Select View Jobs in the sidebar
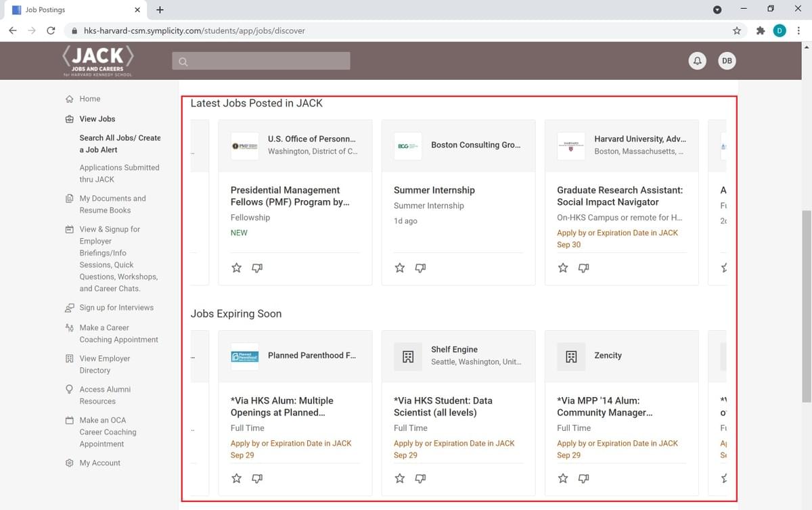812x510 pixels. (x=97, y=119)
